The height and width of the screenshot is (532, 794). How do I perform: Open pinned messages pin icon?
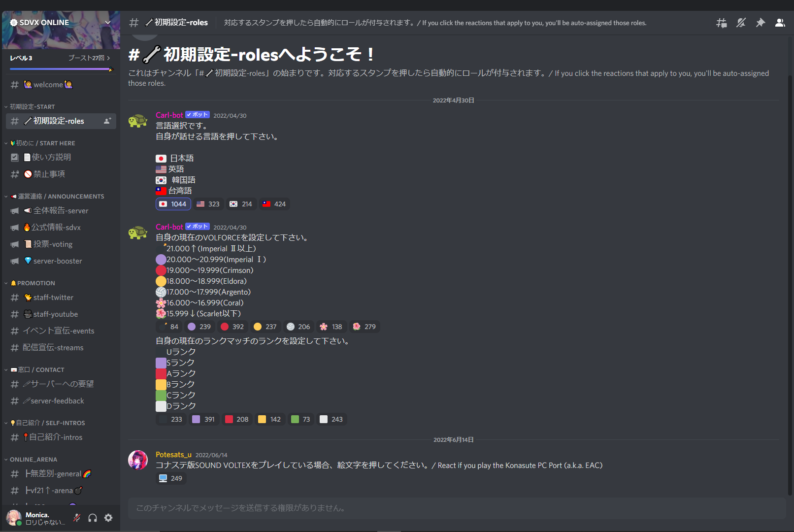tap(761, 23)
